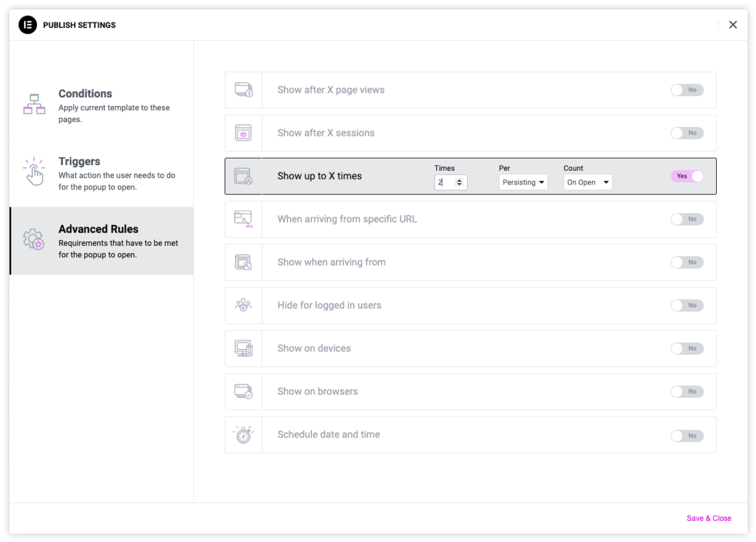The height and width of the screenshot is (542, 756).
Task: Expand the Count On Open dropdown
Action: click(x=588, y=182)
